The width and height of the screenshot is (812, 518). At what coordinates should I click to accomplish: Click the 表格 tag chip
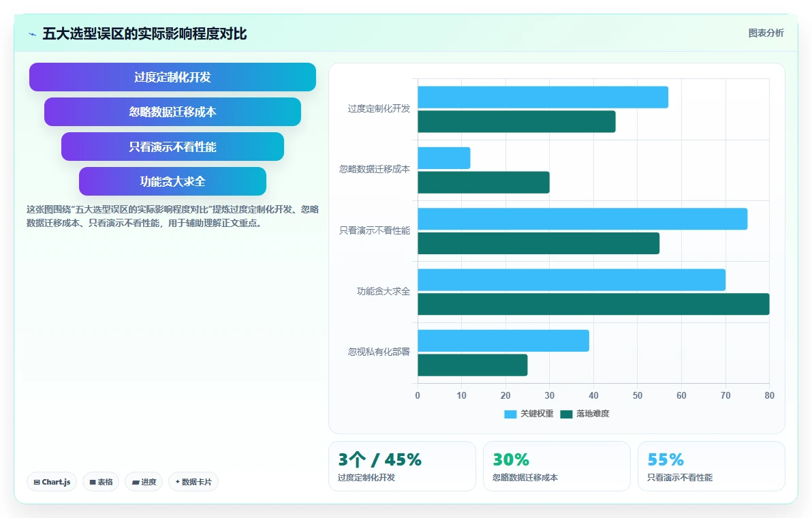[x=101, y=482]
